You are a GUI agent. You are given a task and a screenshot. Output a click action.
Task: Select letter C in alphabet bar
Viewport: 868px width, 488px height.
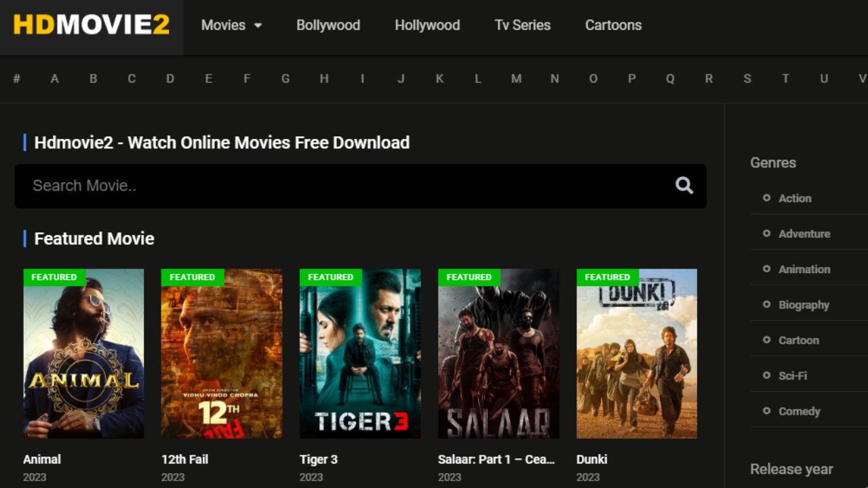tap(132, 79)
